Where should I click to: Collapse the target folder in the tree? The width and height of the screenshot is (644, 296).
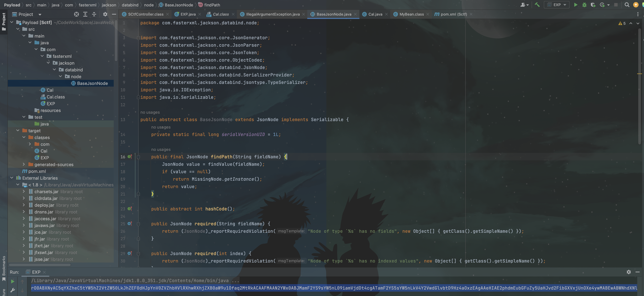coord(18,131)
